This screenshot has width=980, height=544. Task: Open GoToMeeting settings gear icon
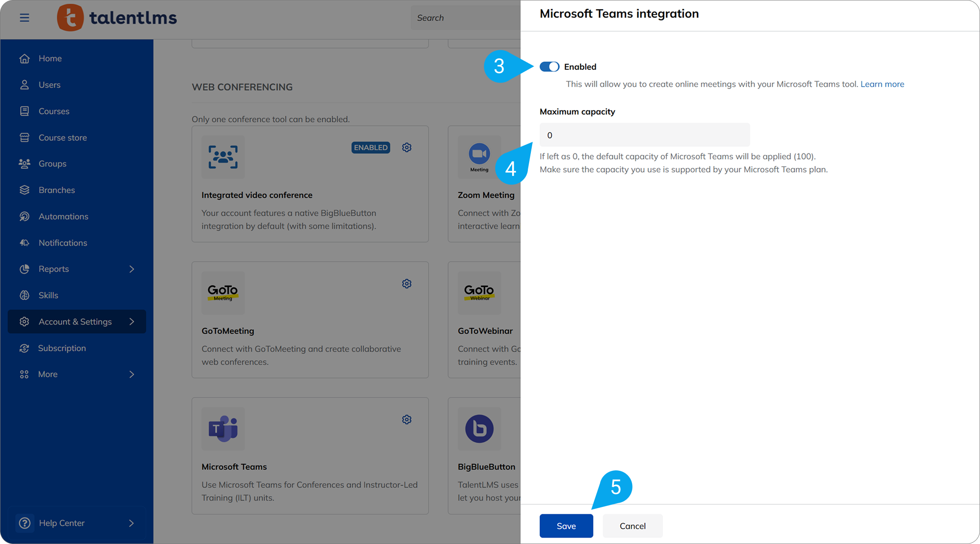point(407,284)
